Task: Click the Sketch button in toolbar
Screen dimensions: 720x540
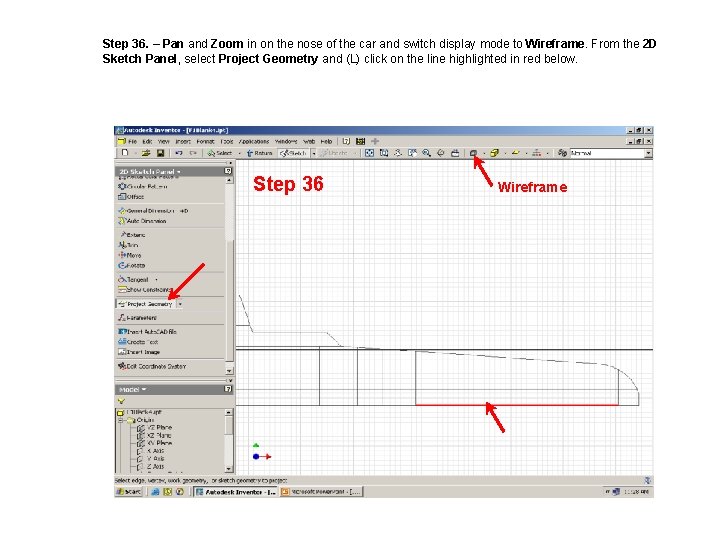Action: pyautogui.click(x=294, y=153)
